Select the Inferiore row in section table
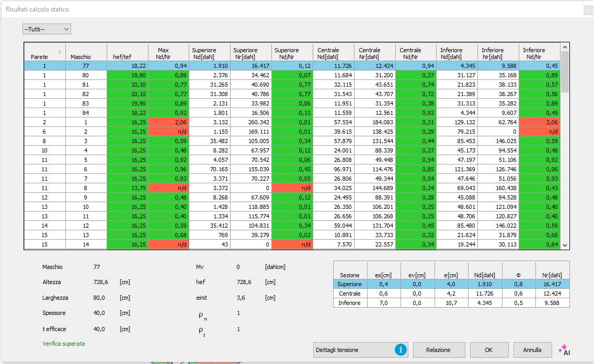The image size is (594, 364). point(350,303)
